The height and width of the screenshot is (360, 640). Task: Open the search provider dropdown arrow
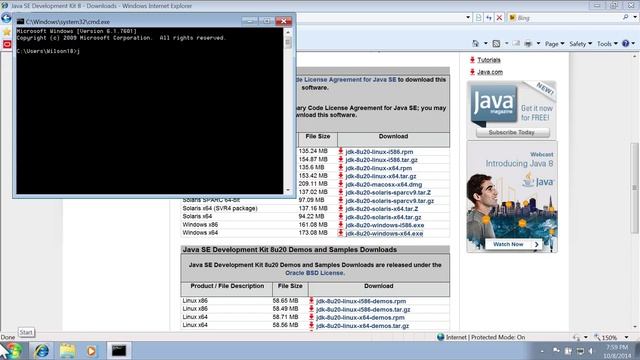click(x=635, y=17)
